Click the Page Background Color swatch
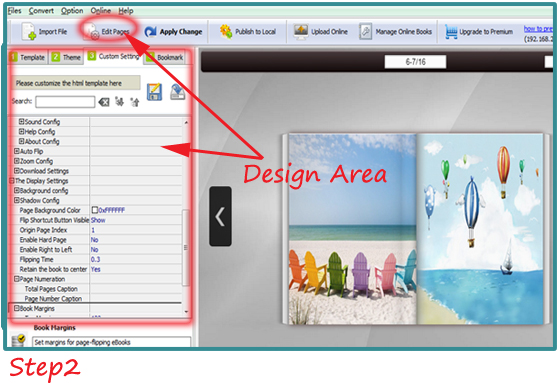This screenshot has width=560, height=383. (x=95, y=210)
